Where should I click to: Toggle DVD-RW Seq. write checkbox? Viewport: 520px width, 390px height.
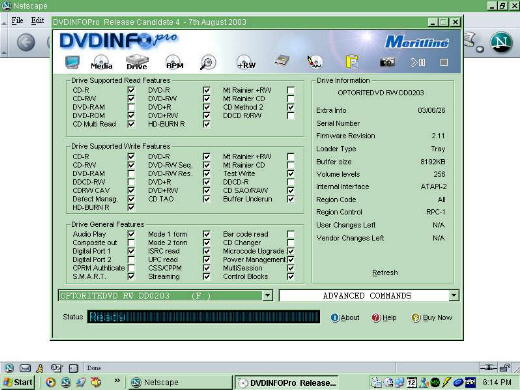[206, 165]
